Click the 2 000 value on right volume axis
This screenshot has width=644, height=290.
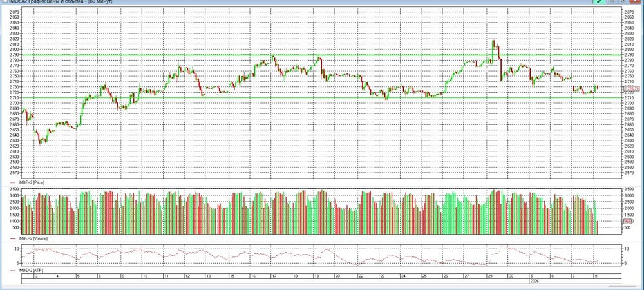pos(629,208)
